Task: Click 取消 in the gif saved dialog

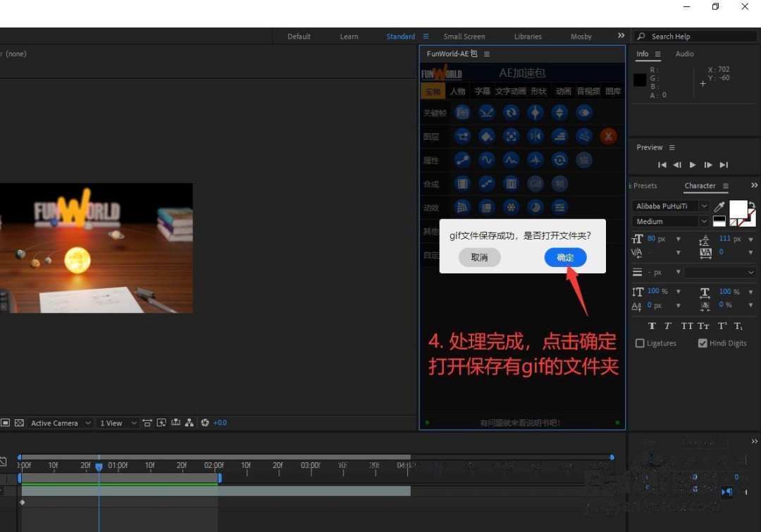Action: click(x=480, y=257)
